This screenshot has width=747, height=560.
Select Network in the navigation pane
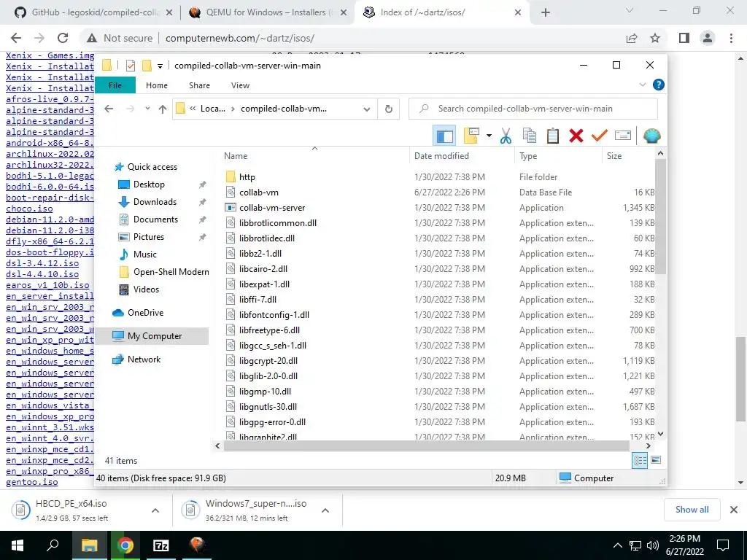pyautogui.click(x=144, y=359)
